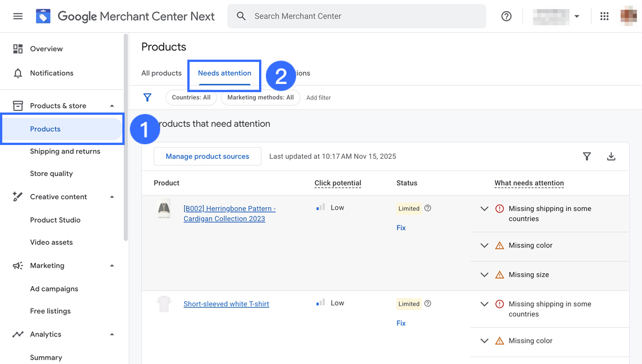Click Limited status help icon for cardigan

(x=427, y=208)
